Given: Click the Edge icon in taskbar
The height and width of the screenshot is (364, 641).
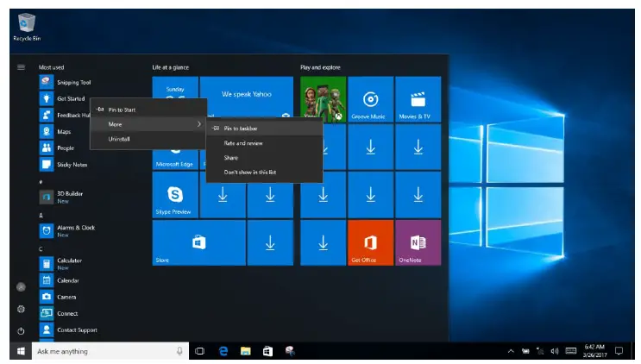Looking at the screenshot, I should pyautogui.click(x=222, y=351).
